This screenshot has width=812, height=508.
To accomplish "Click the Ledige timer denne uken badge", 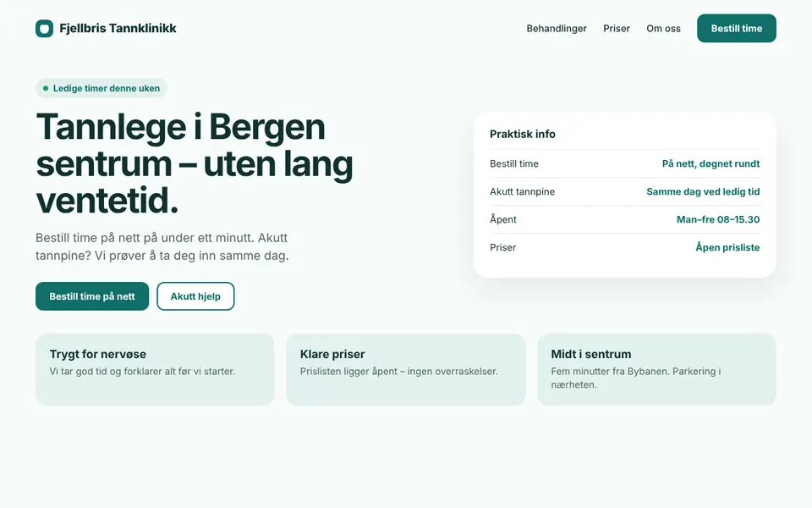I will click(x=101, y=88).
